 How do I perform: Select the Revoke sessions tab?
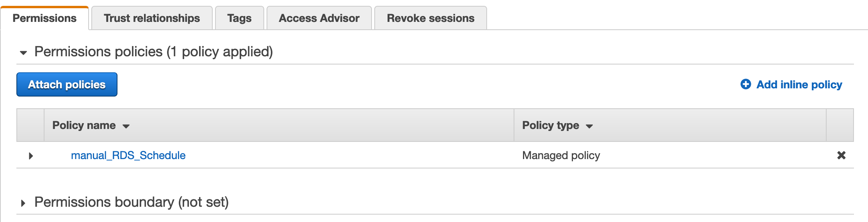[430, 18]
